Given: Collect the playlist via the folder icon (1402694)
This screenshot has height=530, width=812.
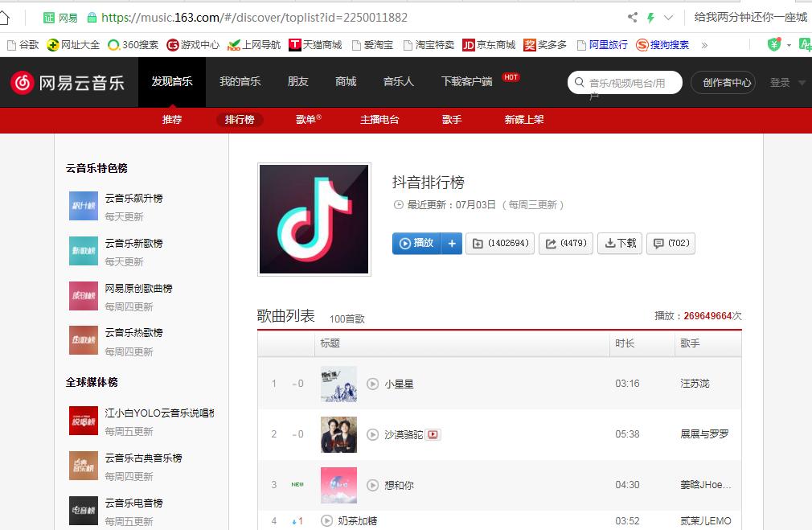Looking at the screenshot, I should 499,244.
